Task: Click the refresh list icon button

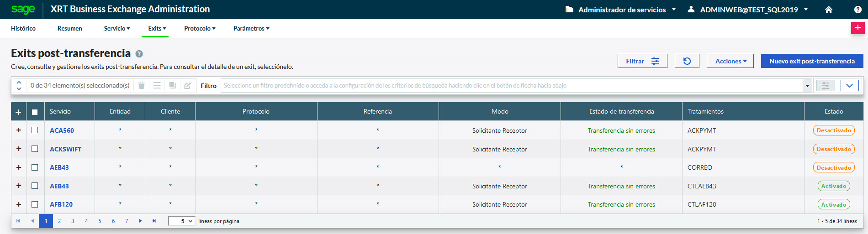Action: 687,61
